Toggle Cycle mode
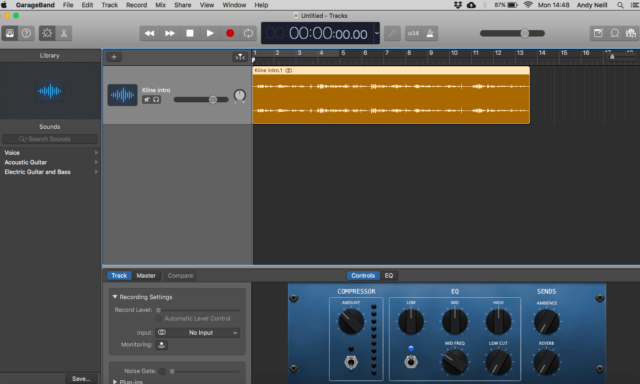 [248, 33]
